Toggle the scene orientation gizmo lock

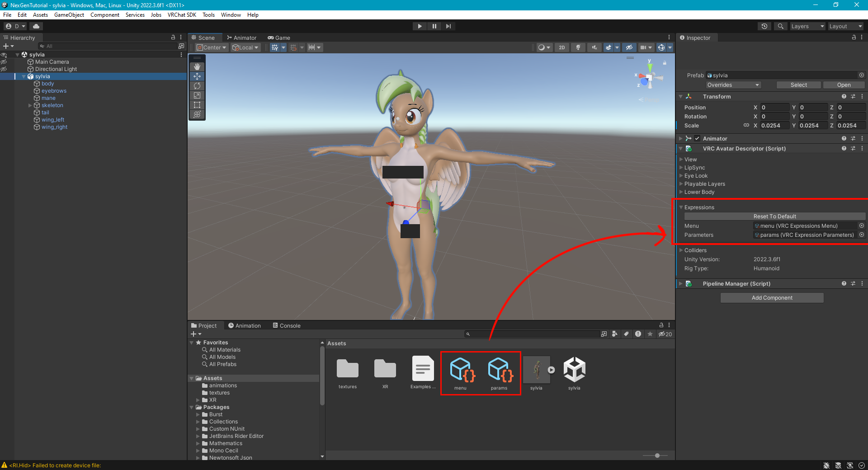[x=665, y=63]
